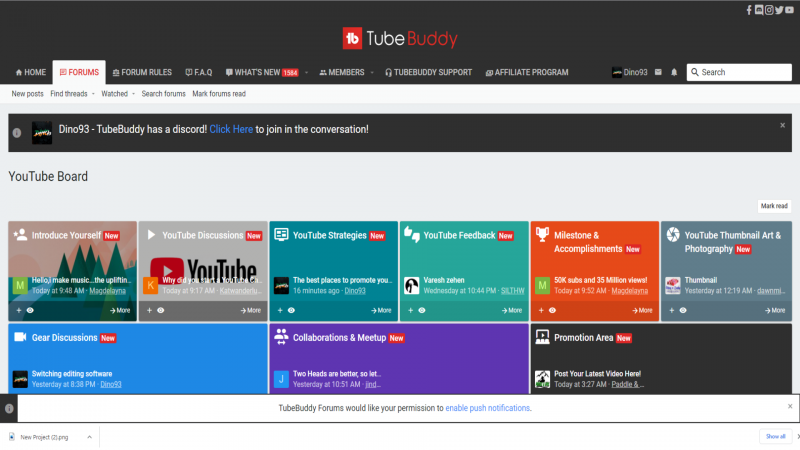Click into the Search input field

pos(743,72)
